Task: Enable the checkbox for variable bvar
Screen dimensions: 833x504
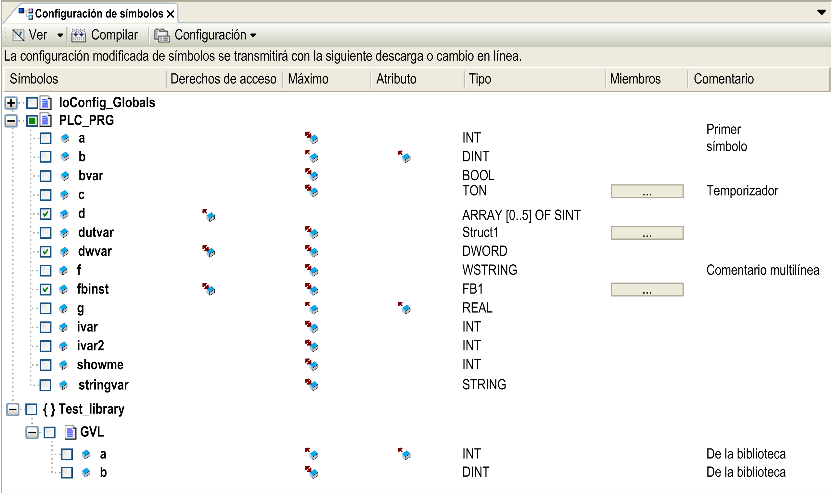Action: coord(45,176)
